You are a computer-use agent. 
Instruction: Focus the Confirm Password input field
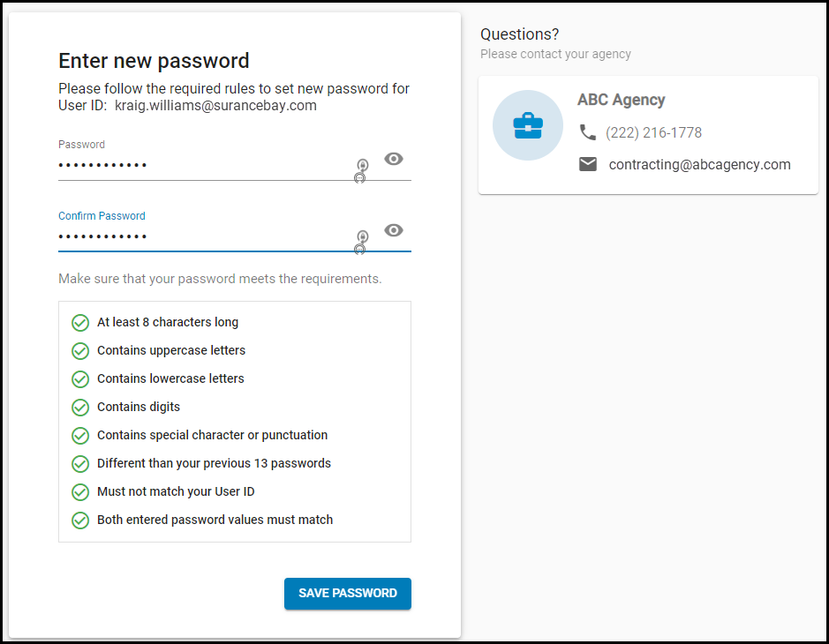207,236
